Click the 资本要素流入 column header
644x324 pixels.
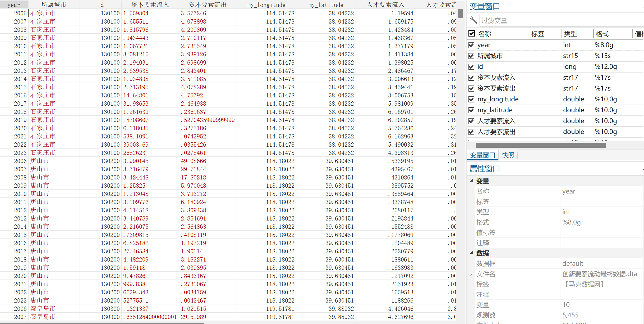pos(150,4)
